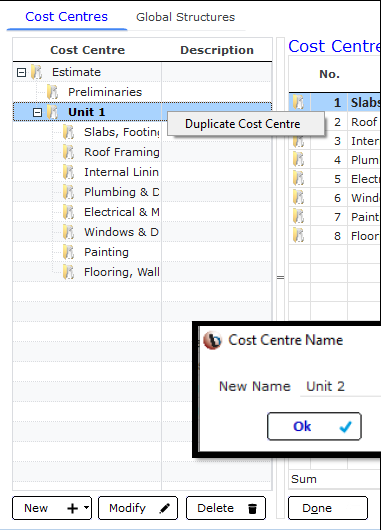Viewport: 381px width, 530px height.
Task: Select the Plumbing & D tree item
Action: tap(122, 192)
